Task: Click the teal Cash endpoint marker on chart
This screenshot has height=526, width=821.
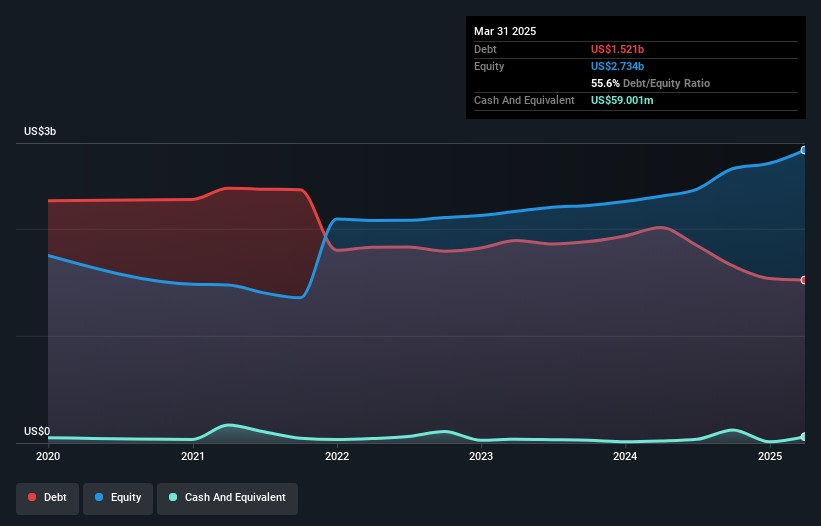Action: (804, 437)
